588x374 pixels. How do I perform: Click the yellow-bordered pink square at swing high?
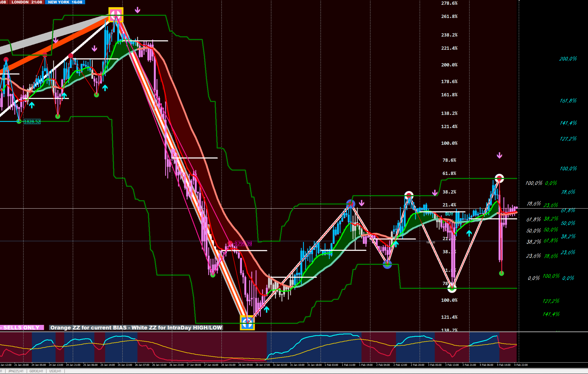coord(116,15)
